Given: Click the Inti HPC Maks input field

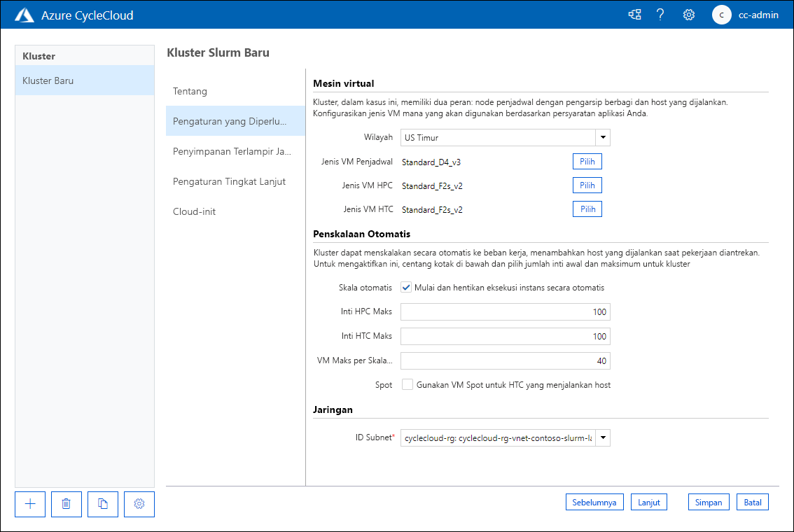Looking at the screenshot, I should tap(504, 311).
